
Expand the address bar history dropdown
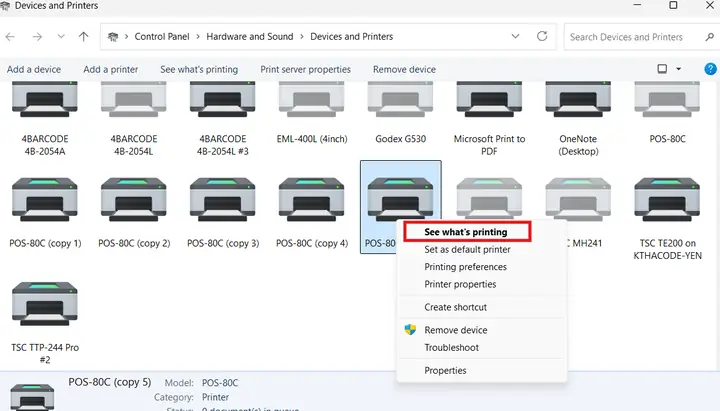pyautogui.click(x=515, y=36)
